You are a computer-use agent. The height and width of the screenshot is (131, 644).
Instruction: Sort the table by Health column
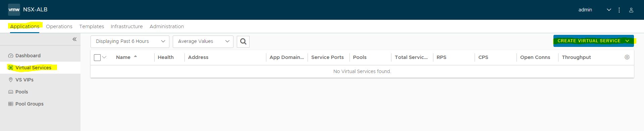pos(166,57)
